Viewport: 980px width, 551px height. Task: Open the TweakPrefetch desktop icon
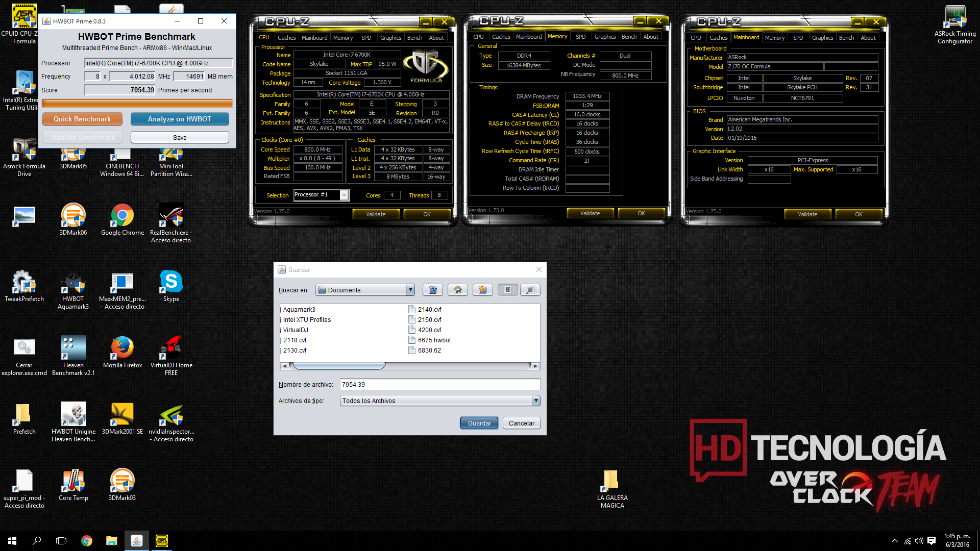coord(24,287)
